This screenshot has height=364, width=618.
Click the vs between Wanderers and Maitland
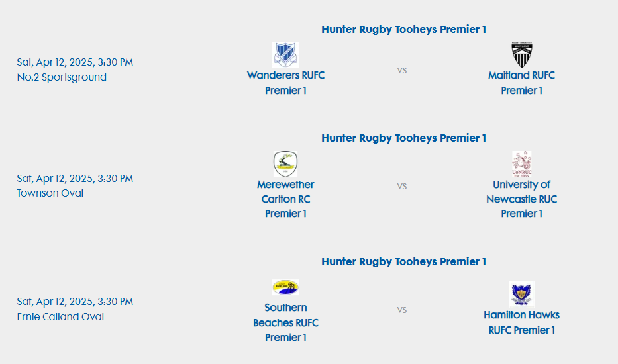click(x=401, y=71)
